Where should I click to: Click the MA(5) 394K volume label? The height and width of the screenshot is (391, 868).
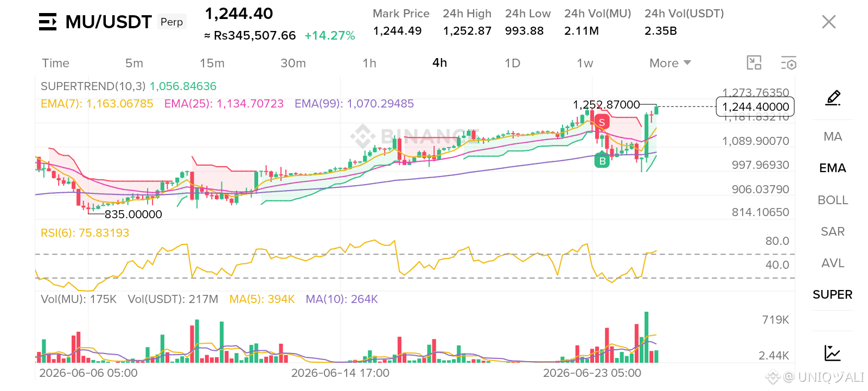262,299
